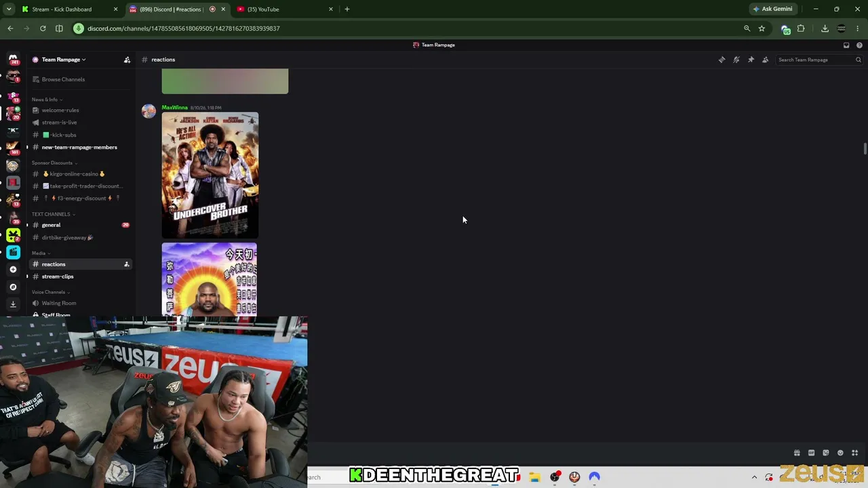Collapse the Voice Channels category
868x488 pixels.
[x=51, y=292]
